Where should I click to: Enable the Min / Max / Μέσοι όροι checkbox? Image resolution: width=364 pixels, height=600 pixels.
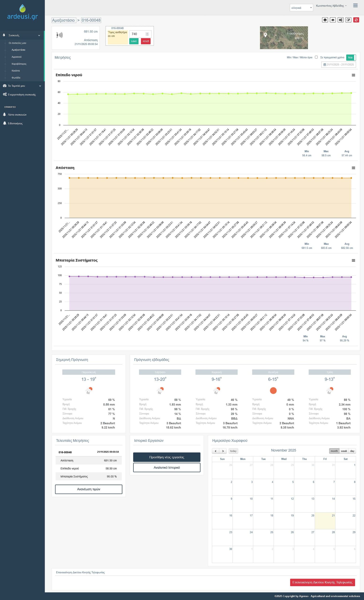point(316,57)
